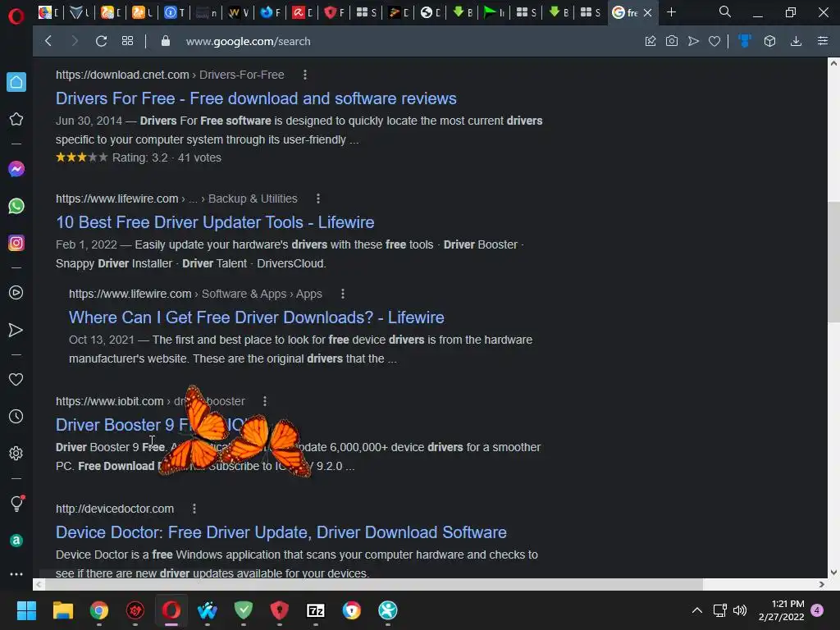Open File Explorer from taskbar
Screen dimensions: 840x630
click(62, 610)
